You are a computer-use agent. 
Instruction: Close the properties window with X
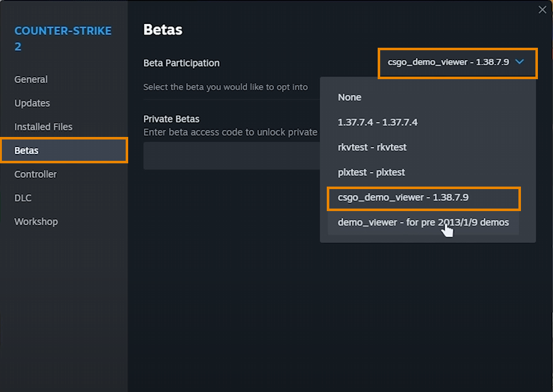click(542, 9)
